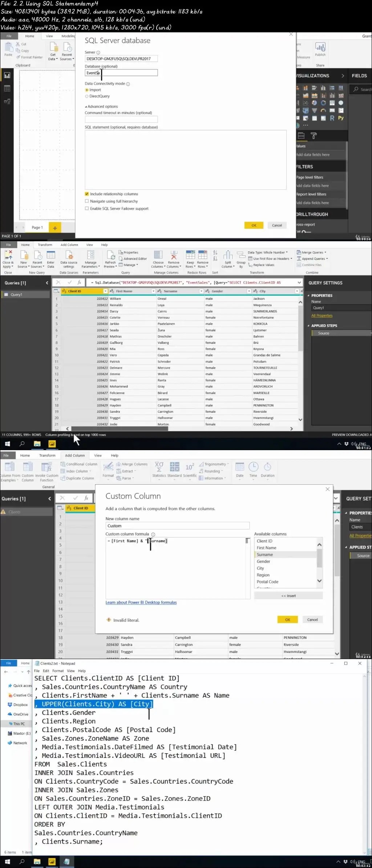Open Gender column filter dropdown
Screen dimensions: 372x868
pos(249,291)
